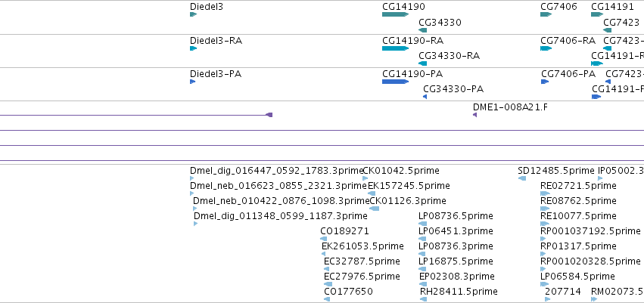Screen dimensions: 644x303
Task: Select the purple arrowhead ending the long line
Action: (x=269, y=115)
